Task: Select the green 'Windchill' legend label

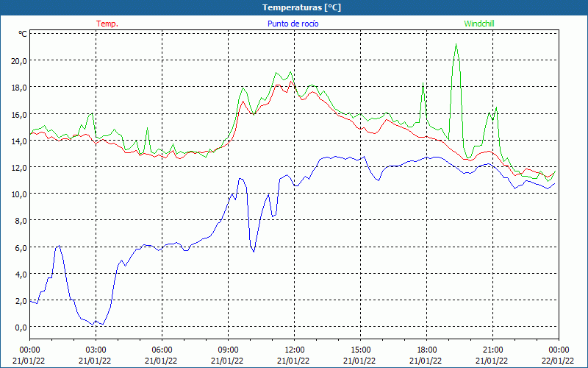Action: [x=479, y=24]
